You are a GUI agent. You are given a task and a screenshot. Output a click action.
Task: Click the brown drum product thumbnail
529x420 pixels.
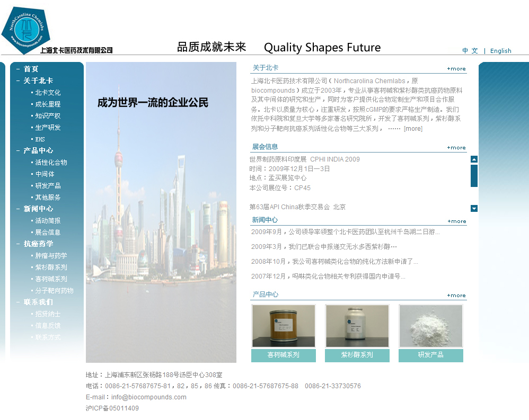[284, 326]
